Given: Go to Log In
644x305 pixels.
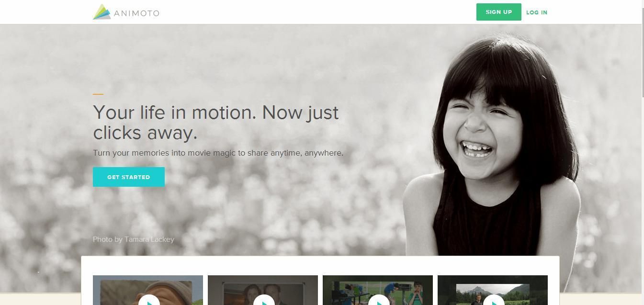Looking at the screenshot, I should click(x=536, y=12).
